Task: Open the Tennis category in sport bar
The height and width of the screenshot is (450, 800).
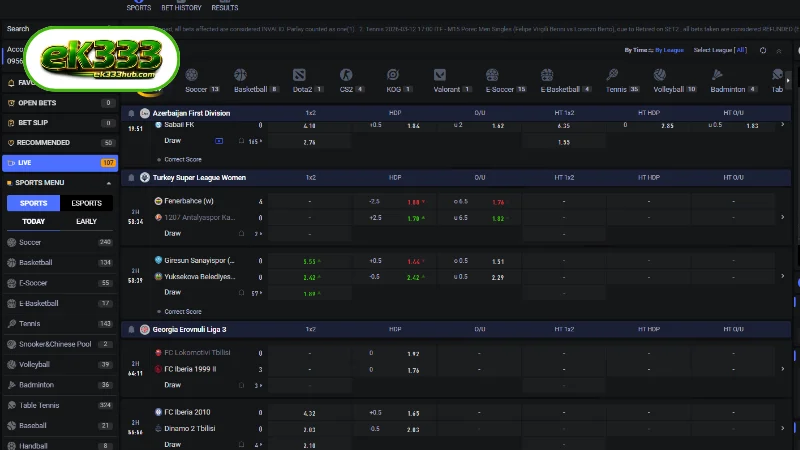Action: point(622,81)
